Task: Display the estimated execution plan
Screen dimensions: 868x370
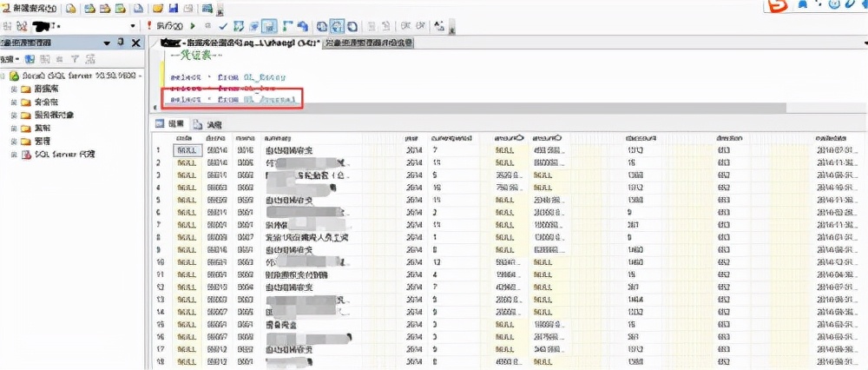Action: [239, 26]
